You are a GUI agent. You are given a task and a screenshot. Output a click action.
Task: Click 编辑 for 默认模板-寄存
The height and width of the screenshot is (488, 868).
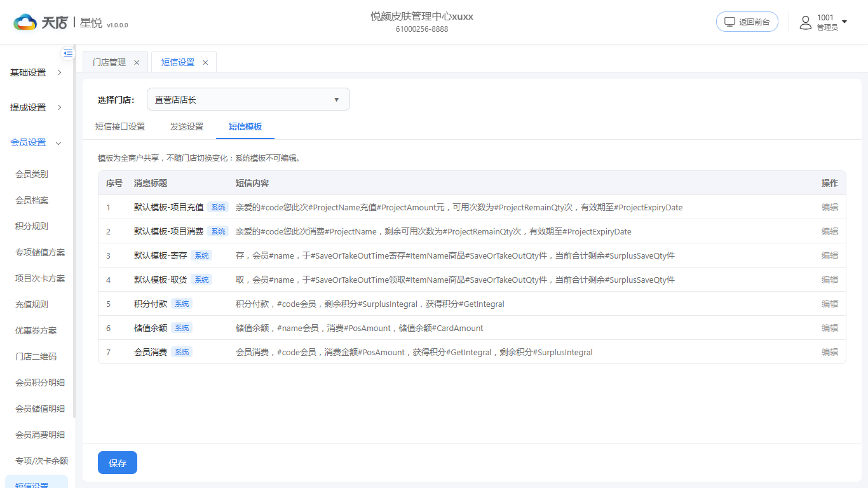tap(830, 255)
